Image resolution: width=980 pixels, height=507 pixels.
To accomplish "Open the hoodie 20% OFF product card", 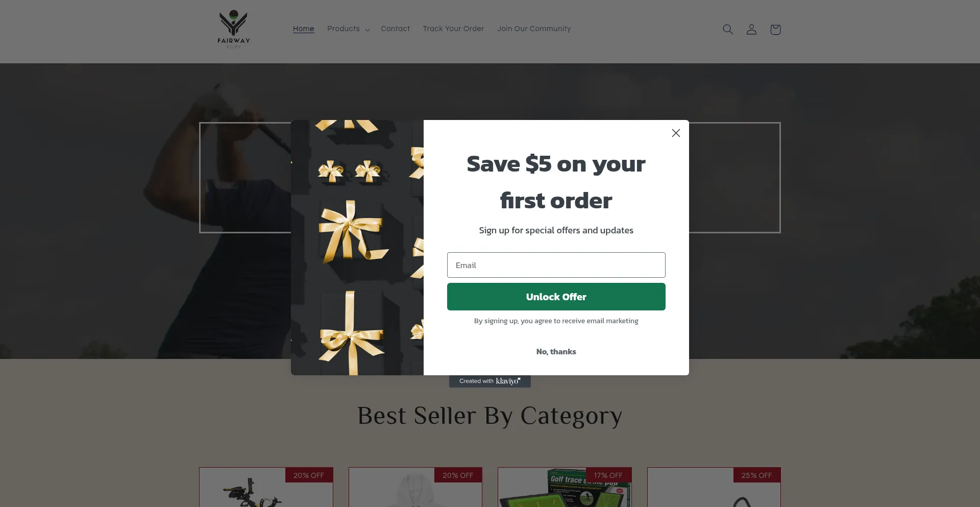I will tap(415, 487).
